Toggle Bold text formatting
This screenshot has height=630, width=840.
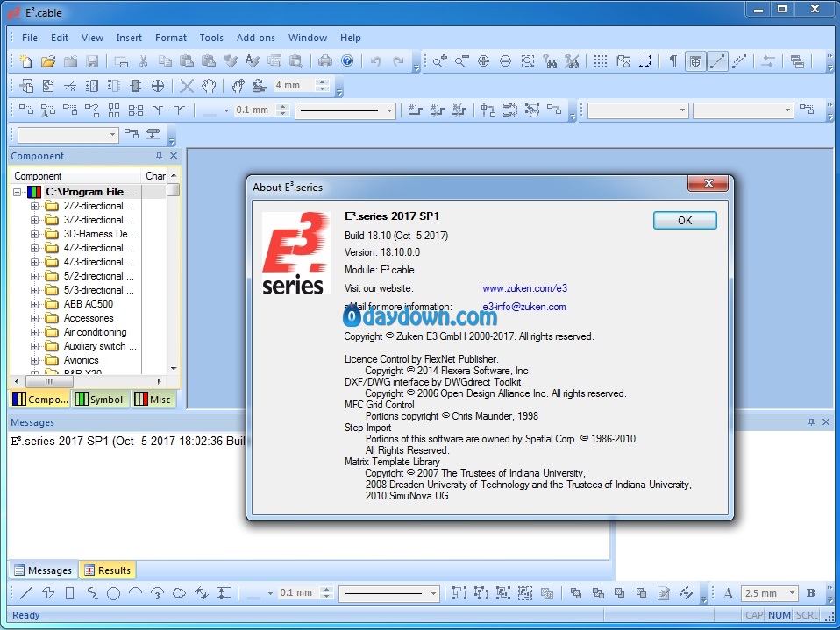(810, 593)
